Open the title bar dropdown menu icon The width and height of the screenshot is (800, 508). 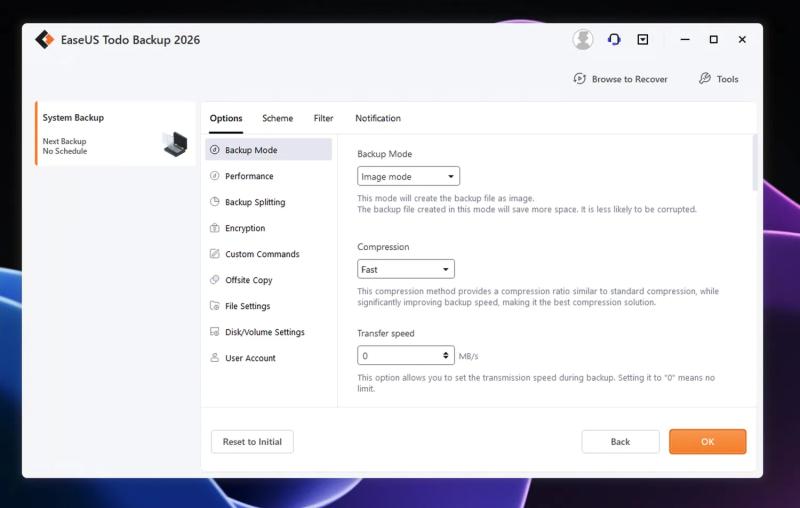[643, 39]
